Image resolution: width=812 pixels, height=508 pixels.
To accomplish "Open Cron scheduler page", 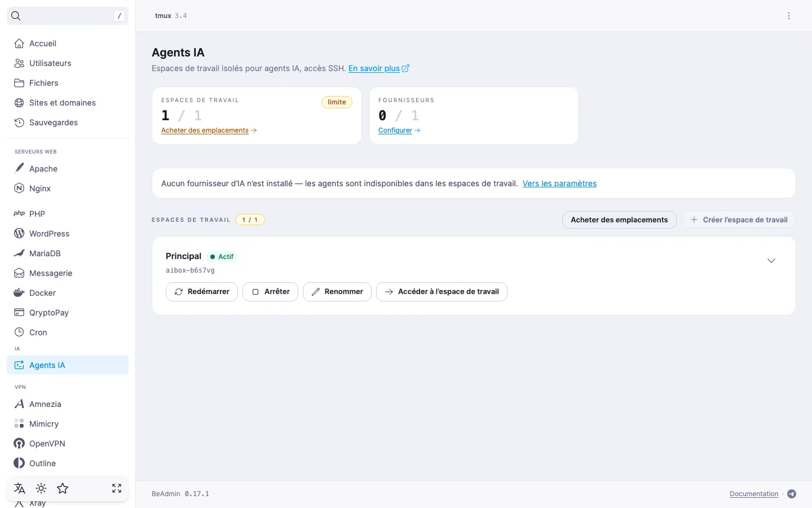I will click(x=68, y=332).
